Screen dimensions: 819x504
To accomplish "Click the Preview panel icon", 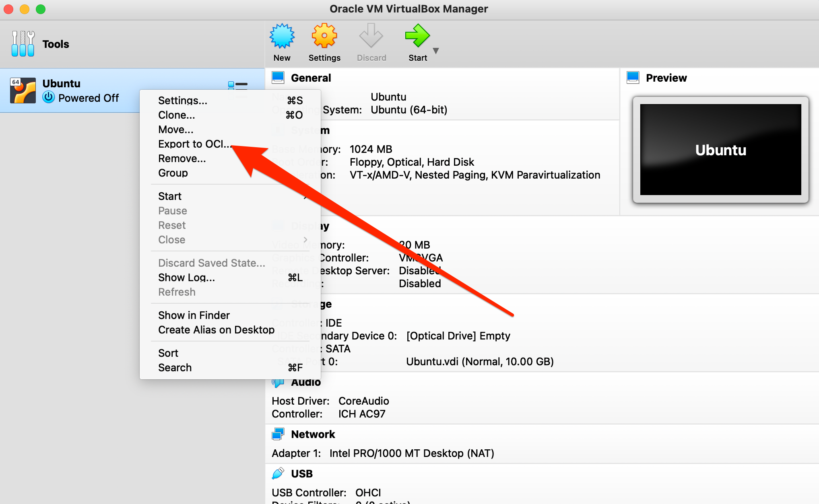I will tap(633, 78).
